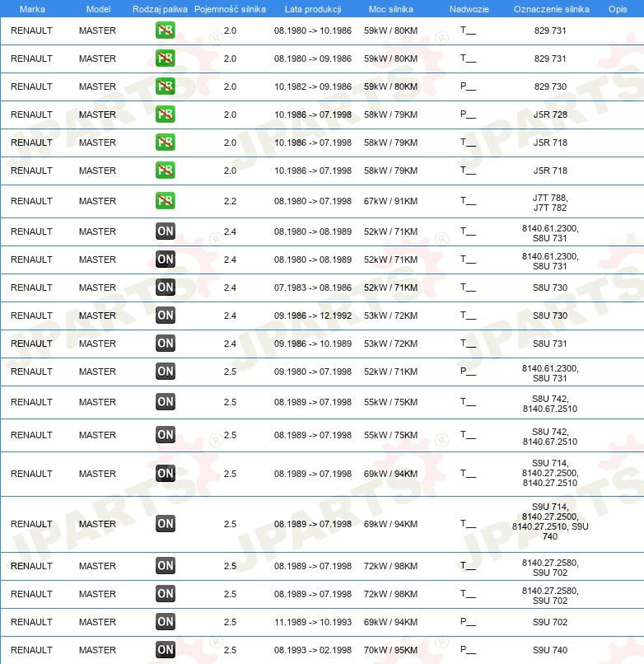Click the Opis column header
Screen dimensions: 644x664
(x=618, y=9)
